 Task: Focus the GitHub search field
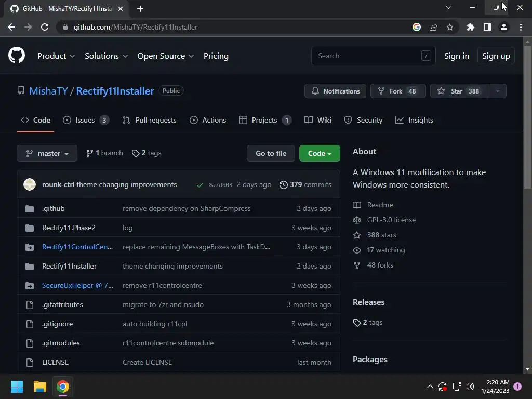click(x=373, y=56)
